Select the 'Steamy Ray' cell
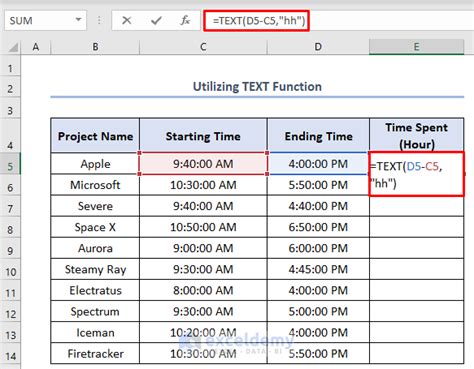This screenshot has width=474, height=369. coord(95,269)
